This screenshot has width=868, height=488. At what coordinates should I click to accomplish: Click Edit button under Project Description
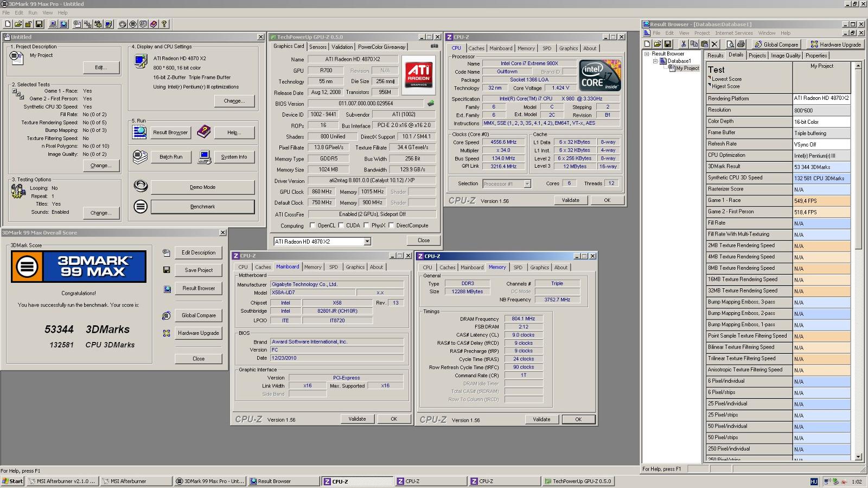101,67
